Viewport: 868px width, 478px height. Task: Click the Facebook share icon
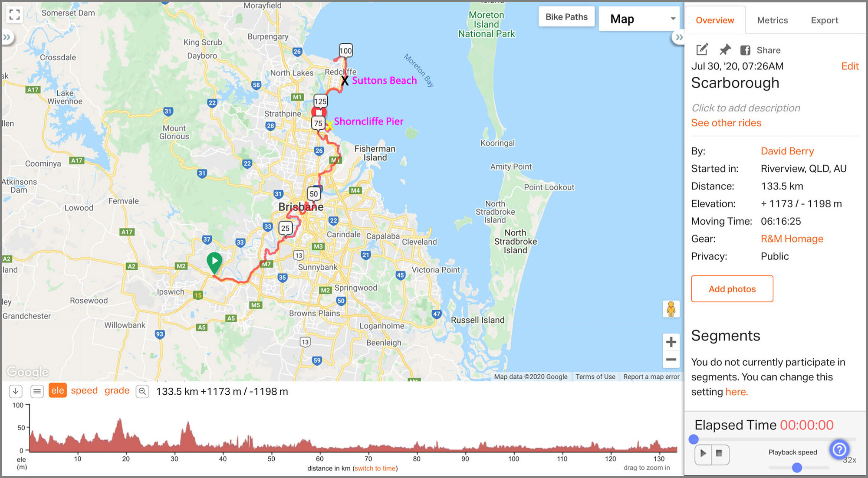tap(745, 50)
